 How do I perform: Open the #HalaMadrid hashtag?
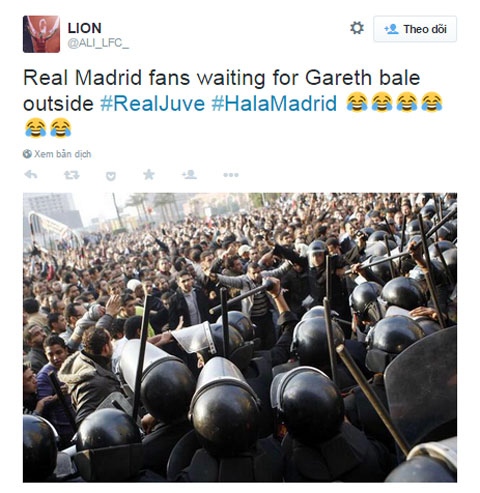click(274, 103)
